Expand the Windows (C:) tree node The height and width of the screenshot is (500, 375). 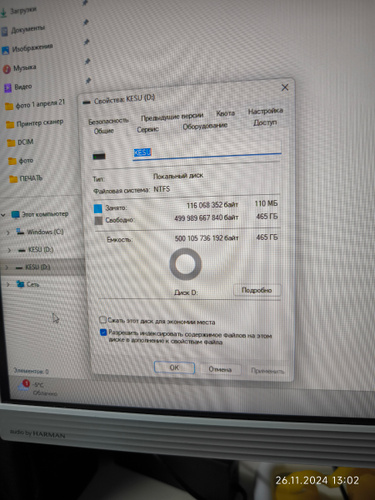tap(8, 232)
